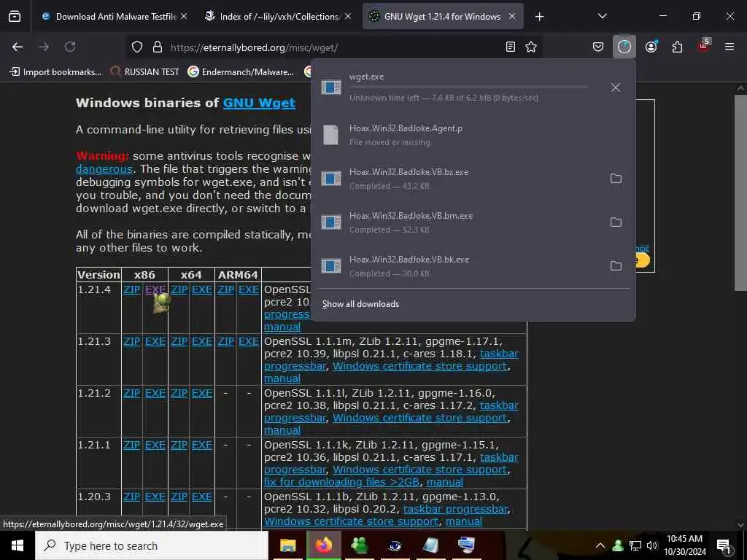Open the 1.21.2 manual link

coord(282,430)
